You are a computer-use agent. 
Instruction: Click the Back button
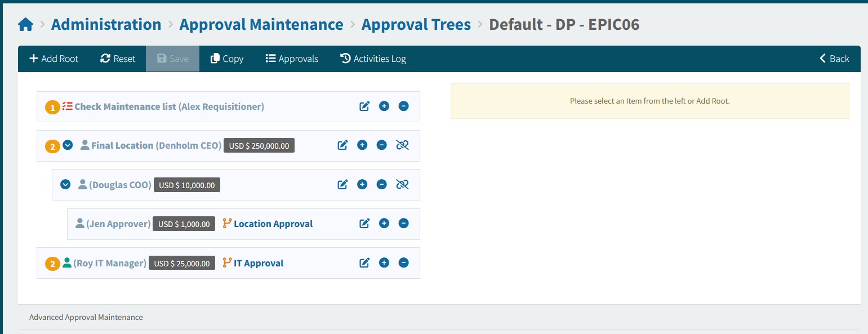pos(833,58)
